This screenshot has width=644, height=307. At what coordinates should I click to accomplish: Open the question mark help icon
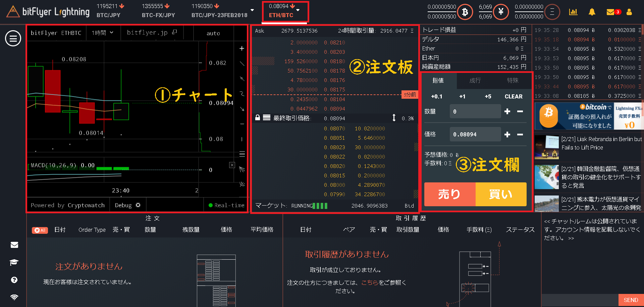[14, 280]
